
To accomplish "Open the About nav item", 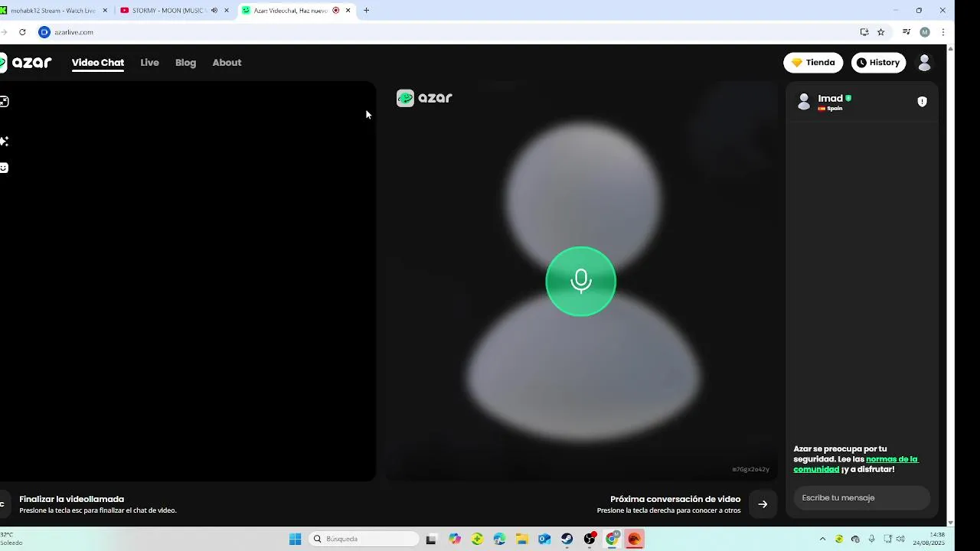I will click(x=227, y=63).
